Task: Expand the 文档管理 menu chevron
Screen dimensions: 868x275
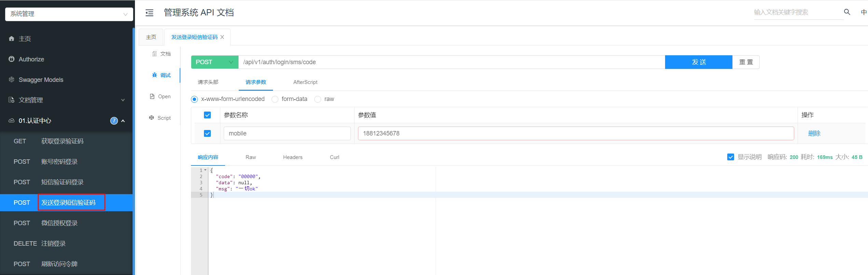Action: click(x=123, y=100)
